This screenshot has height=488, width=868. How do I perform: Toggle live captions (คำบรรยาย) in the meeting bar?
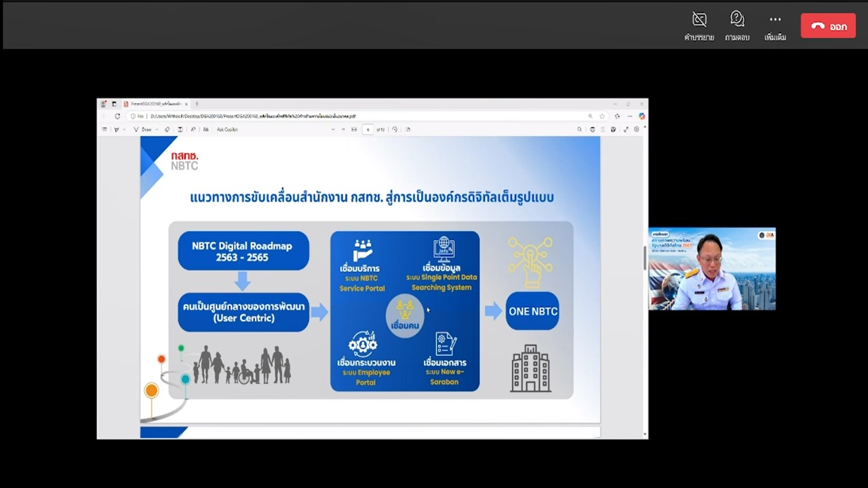pos(698,26)
